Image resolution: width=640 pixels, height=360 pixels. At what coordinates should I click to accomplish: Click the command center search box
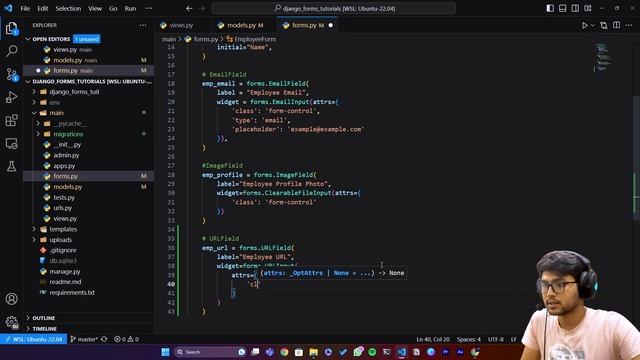tap(333, 8)
